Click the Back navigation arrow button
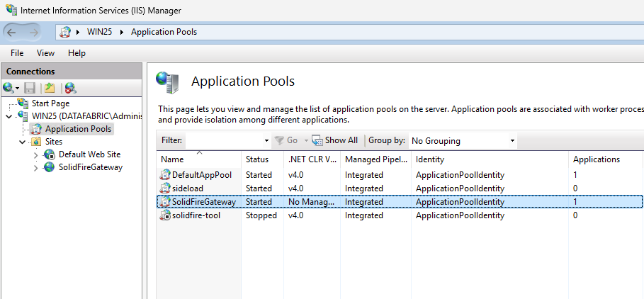This screenshot has height=299, width=644. [x=11, y=32]
